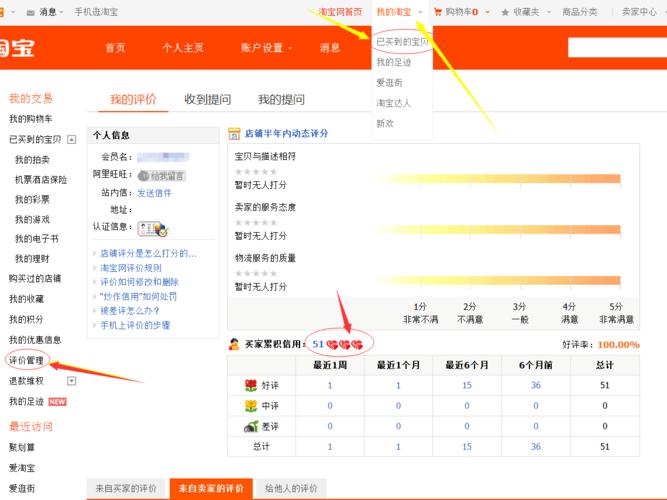Select the 来自卖家的评价 tab

pos(211,489)
